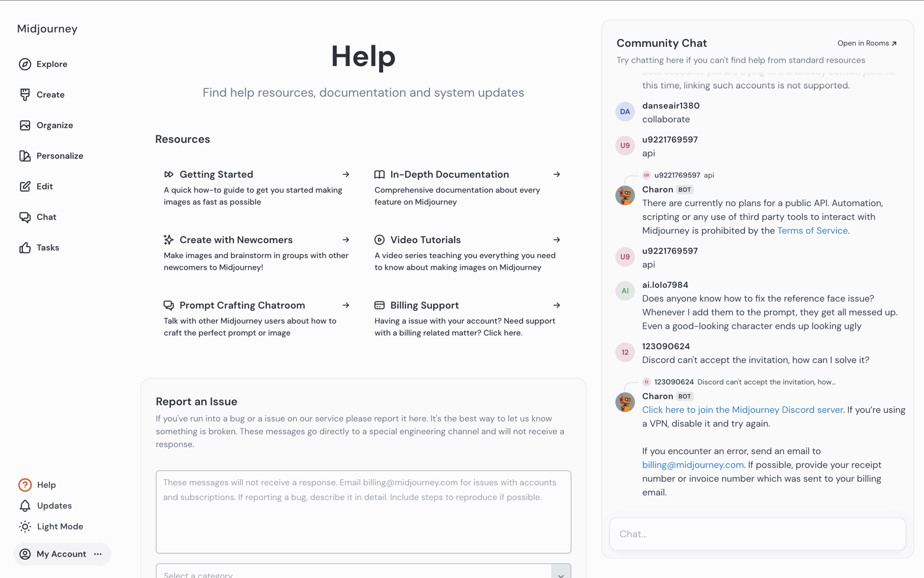This screenshot has width=924, height=578.
Task: Click the 123090624 user avatar beside Discord question
Action: [x=625, y=352]
